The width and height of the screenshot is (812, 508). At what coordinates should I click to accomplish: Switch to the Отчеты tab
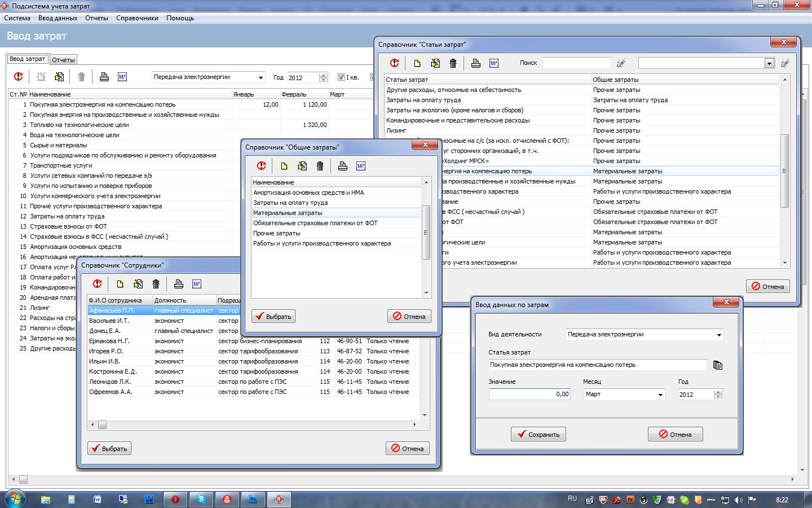point(63,60)
